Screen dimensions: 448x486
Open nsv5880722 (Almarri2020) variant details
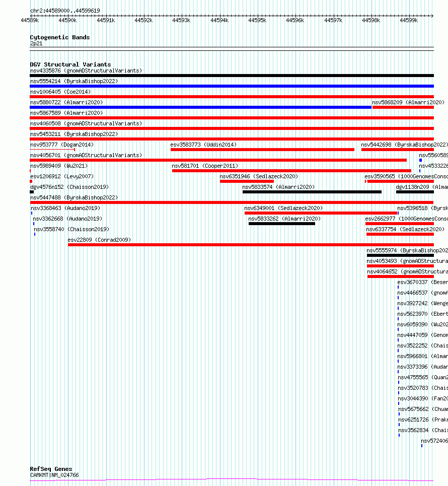point(66,102)
